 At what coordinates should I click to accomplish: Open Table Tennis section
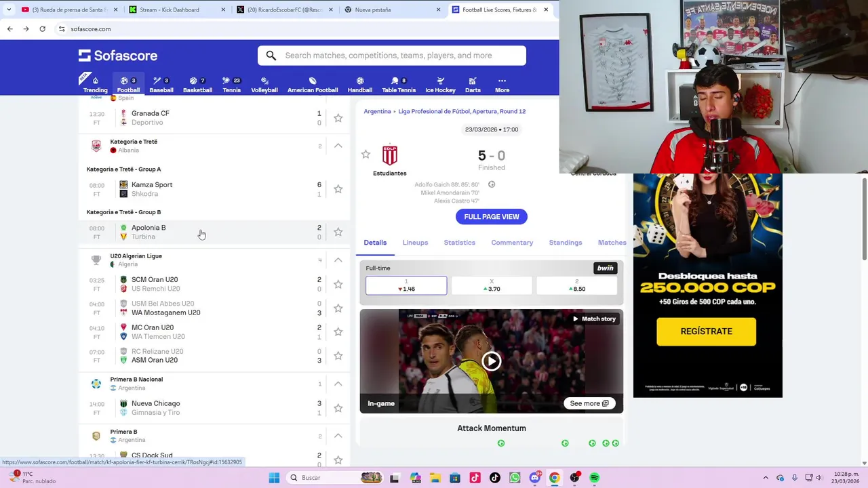(x=399, y=85)
